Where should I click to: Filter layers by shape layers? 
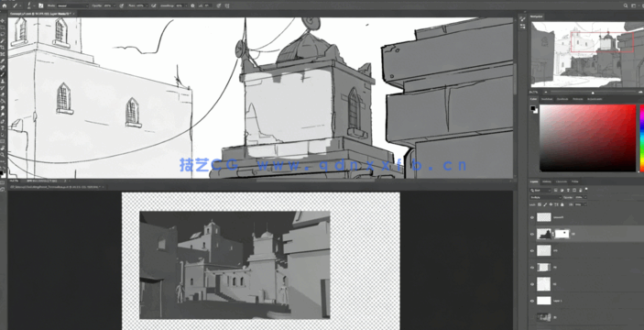(x=574, y=191)
